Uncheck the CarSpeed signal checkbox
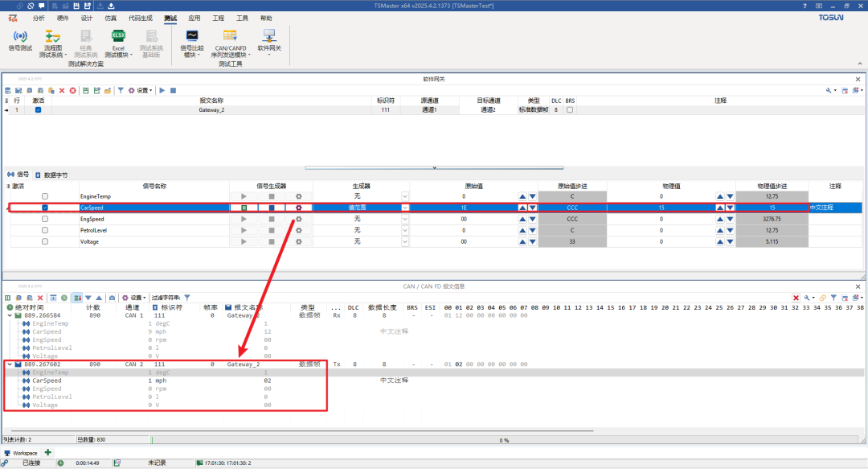868x469 pixels. pos(45,208)
